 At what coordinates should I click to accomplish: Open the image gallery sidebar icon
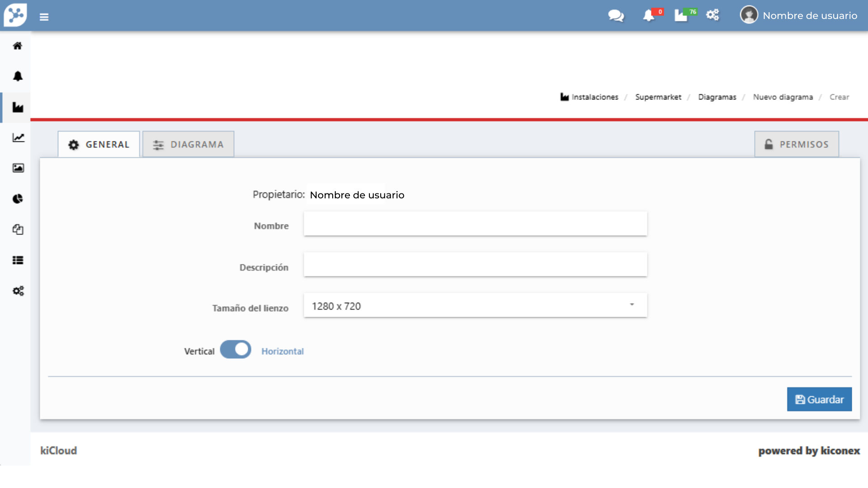pos(18,168)
